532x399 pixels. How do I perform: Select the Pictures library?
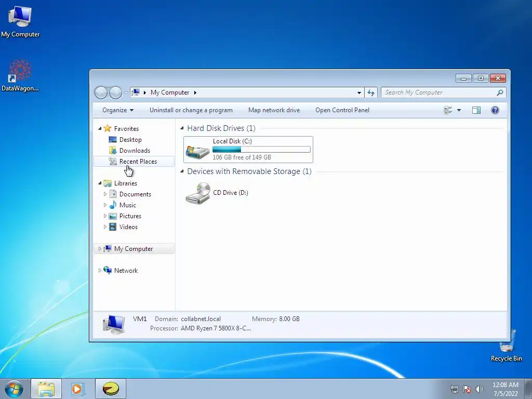(x=130, y=216)
